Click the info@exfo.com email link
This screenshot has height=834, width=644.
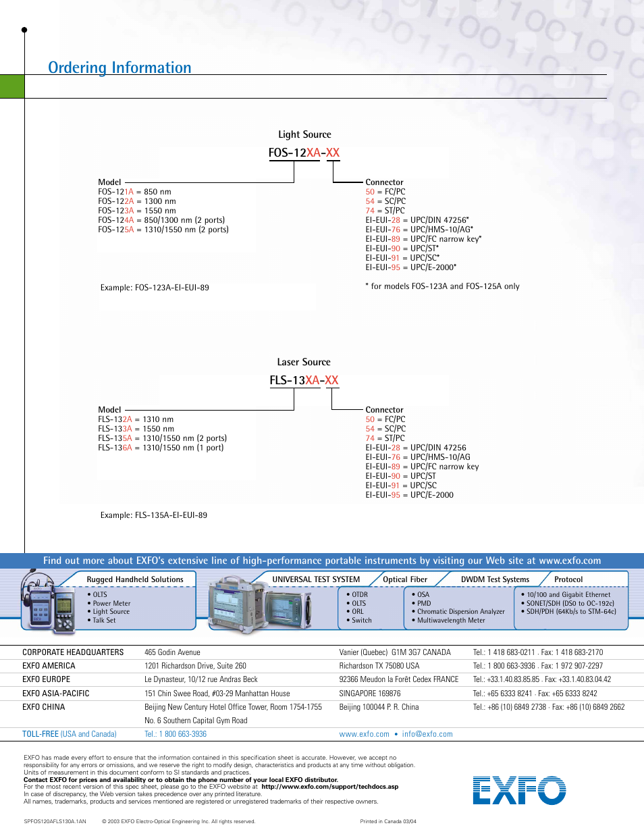coord(427,734)
